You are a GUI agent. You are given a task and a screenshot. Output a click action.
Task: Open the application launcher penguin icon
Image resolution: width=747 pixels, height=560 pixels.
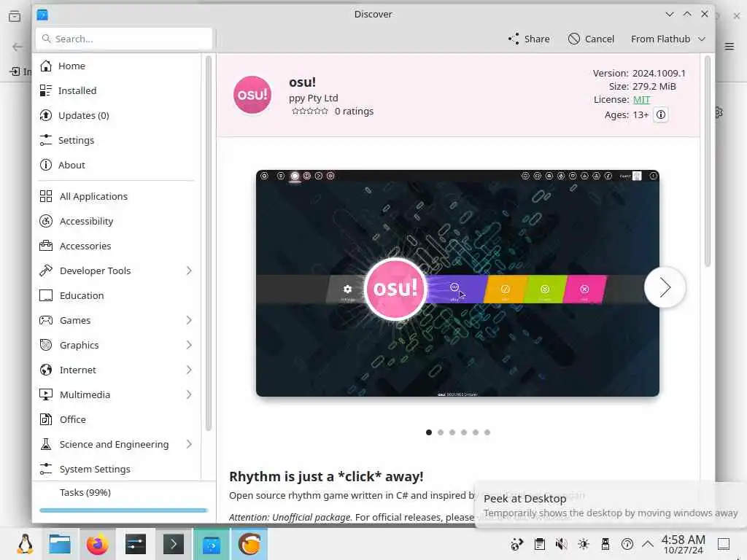(25, 544)
